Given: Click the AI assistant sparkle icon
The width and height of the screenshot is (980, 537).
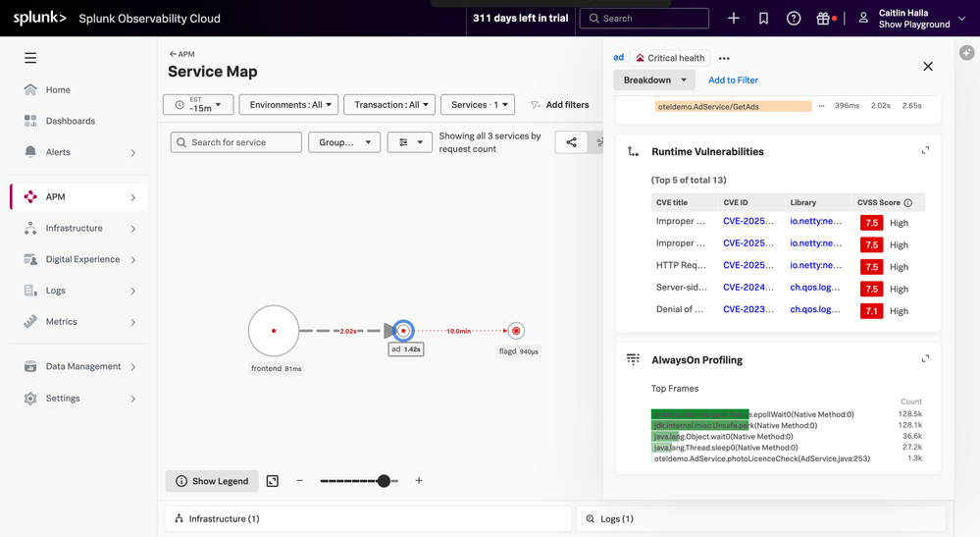Looking at the screenshot, I should click(967, 53).
